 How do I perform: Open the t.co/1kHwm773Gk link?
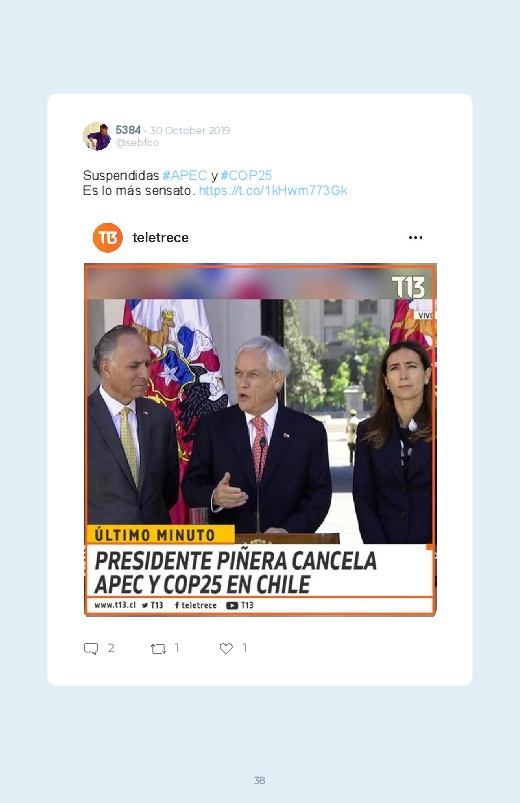tap(273, 191)
